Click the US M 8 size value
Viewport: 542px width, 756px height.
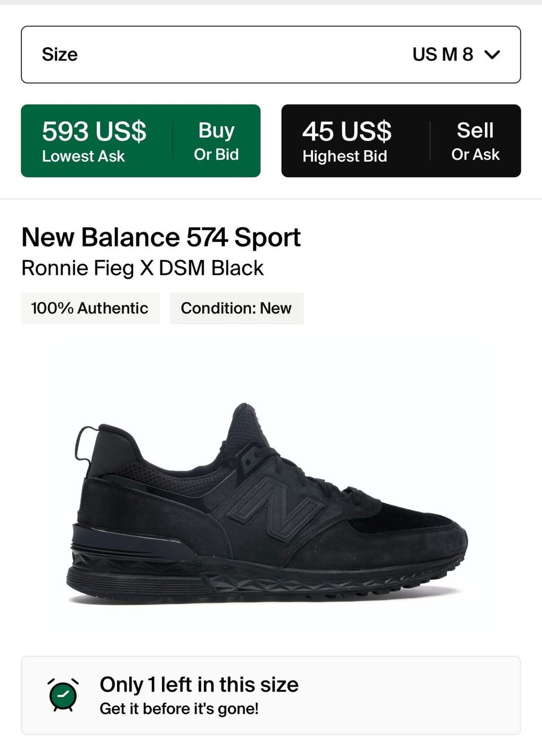(x=442, y=55)
